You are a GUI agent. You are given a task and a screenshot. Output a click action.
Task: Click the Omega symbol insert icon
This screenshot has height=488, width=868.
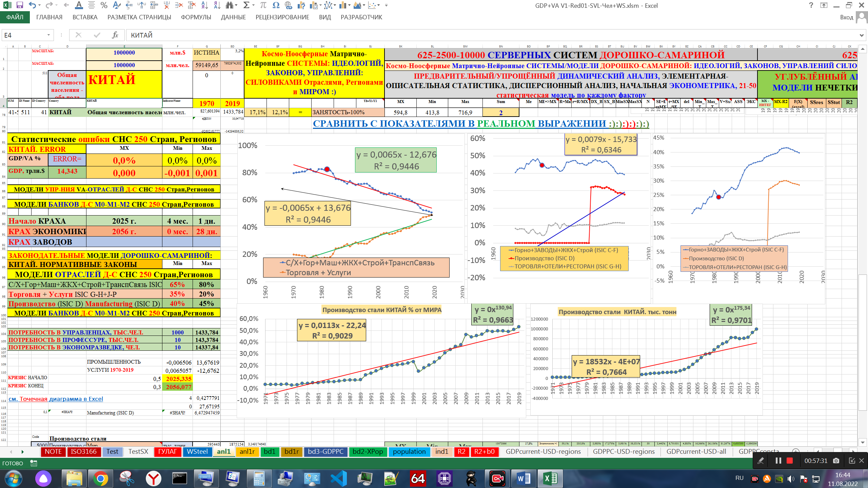276,5
